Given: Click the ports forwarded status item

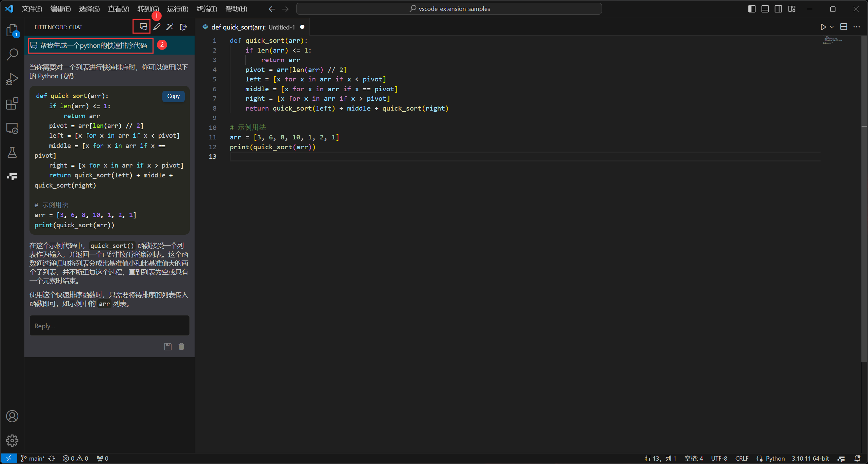Looking at the screenshot, I should point(103,459).
